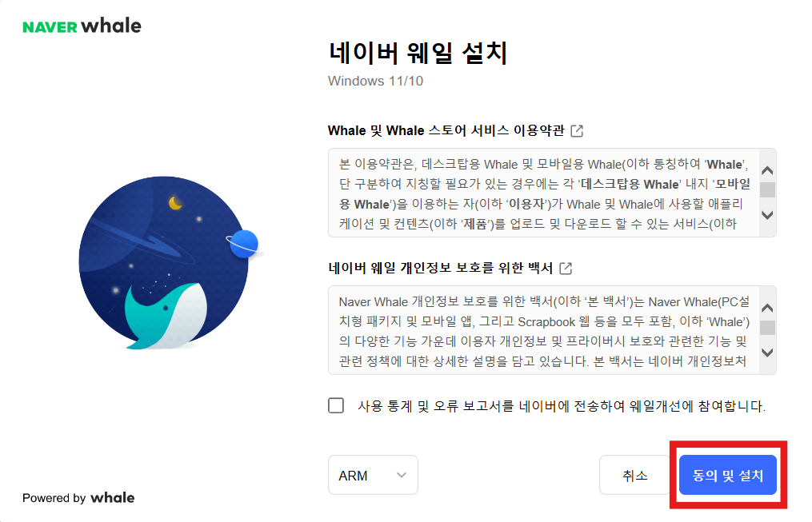Expand the installer architecture combo box
This screenshot has height=522, width=812.
(x=373, y=474)
